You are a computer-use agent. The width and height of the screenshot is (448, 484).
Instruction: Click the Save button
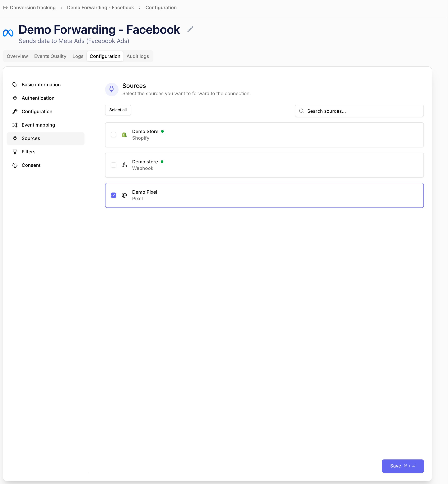coord(403,466)
